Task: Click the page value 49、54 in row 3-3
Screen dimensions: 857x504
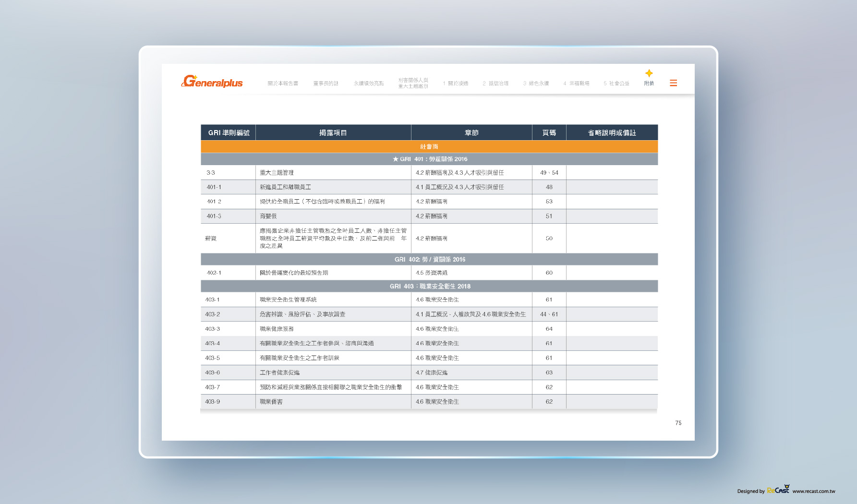Action: click(549, 172)
